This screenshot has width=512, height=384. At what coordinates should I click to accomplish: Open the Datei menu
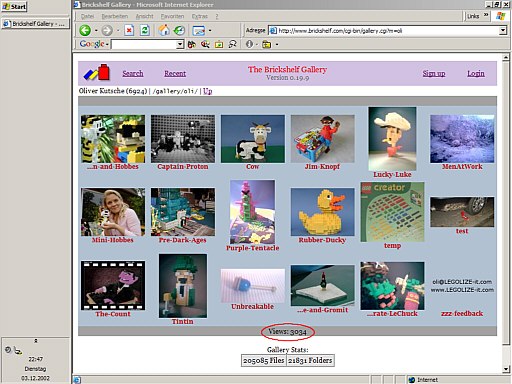(x=87, y=16)
